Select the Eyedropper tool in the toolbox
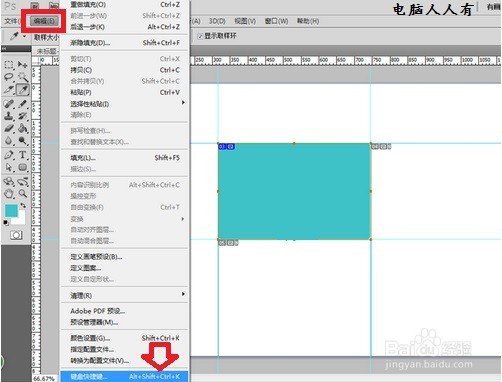The height and width of the screenshot is (382, 502). coord(23,90)
